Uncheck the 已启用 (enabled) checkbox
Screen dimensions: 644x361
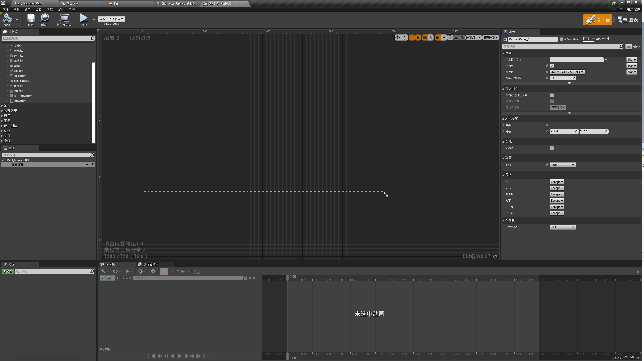552,66
